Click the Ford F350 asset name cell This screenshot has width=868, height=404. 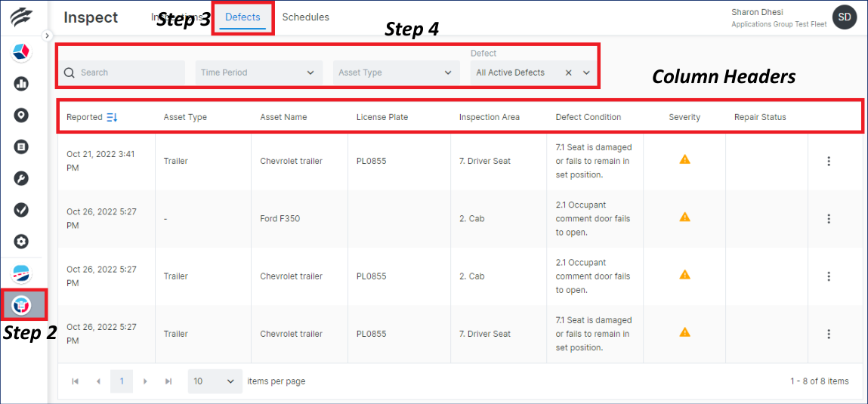pyautogui.click(x=280, y=218)
